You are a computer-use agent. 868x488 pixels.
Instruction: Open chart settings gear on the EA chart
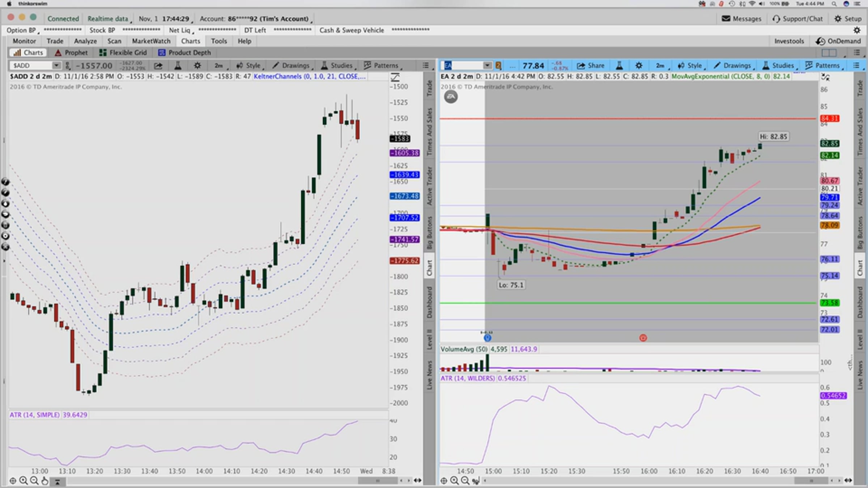point(639,65)
